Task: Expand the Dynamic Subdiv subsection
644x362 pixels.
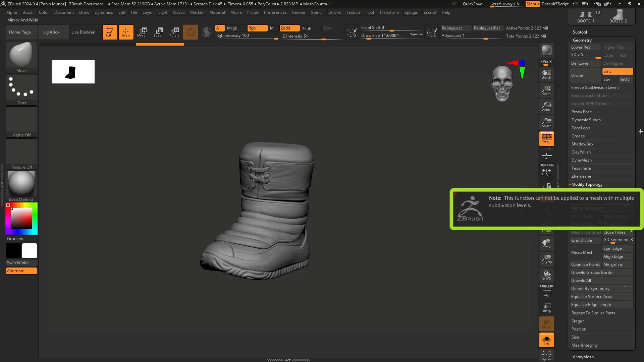Action: pos(586,120)
